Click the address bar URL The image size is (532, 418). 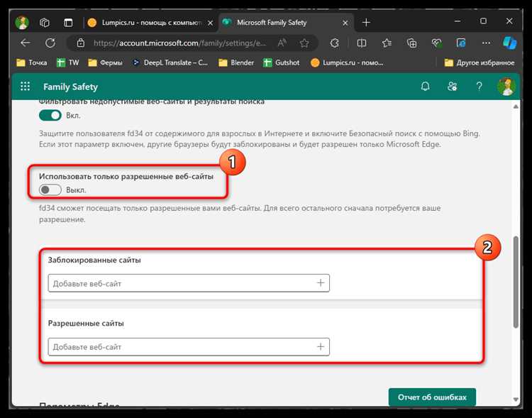pyautogui.click(x=180, y=43)
